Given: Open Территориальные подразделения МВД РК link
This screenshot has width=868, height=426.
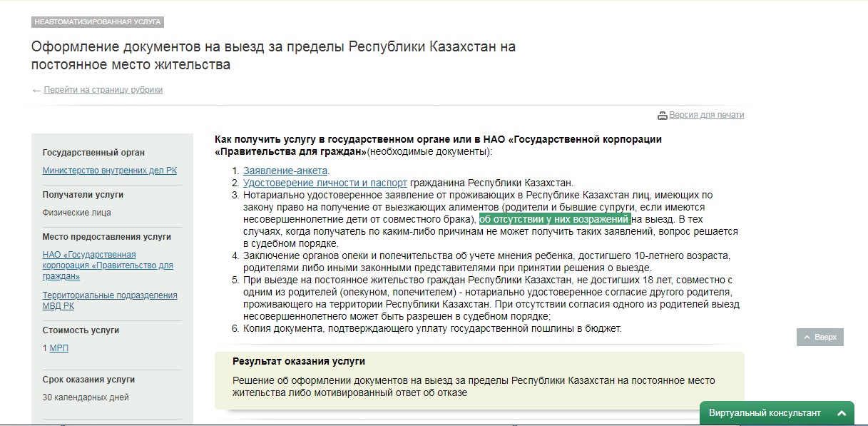Looking at the screenshot, I should 110,300.
